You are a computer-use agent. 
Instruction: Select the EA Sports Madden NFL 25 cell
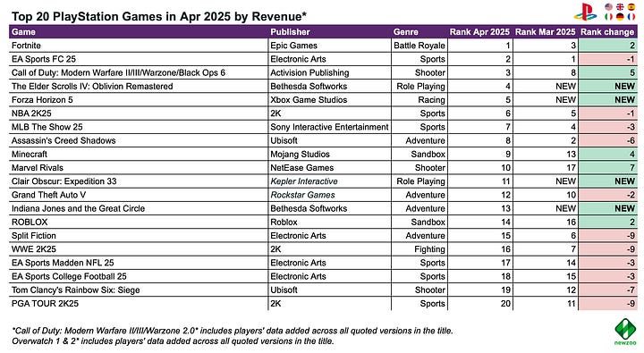click(x=139, y=263)
